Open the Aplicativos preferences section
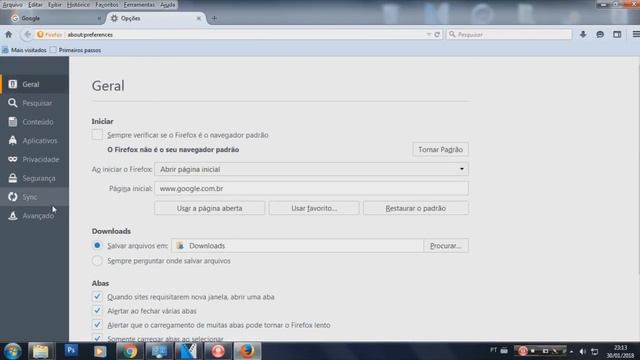Viewport: 640px width, 360px height. 34,140
